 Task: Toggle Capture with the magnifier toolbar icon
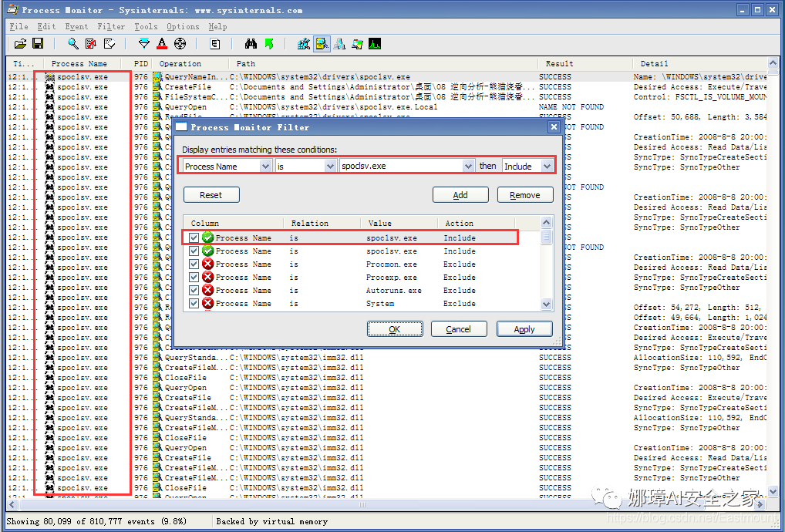tap(73, 44)
